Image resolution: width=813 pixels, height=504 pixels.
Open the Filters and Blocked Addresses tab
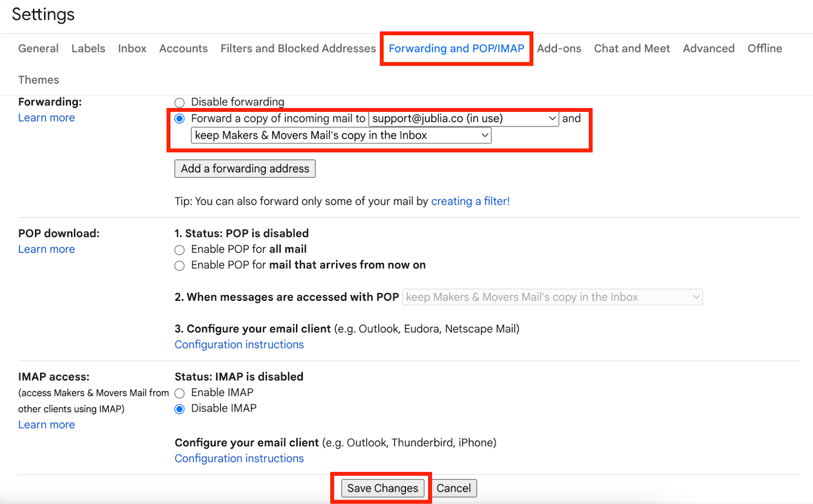(298, 48)
